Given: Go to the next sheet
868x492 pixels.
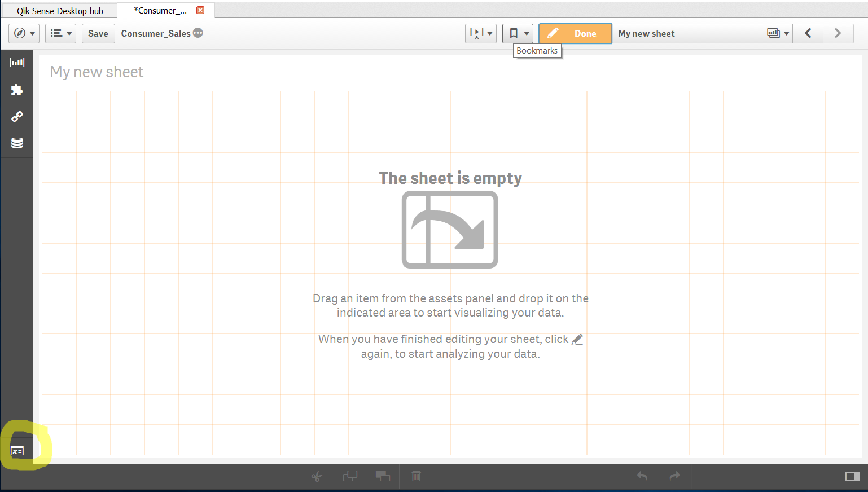Looking at the screenshot, I should pos(838,33).
